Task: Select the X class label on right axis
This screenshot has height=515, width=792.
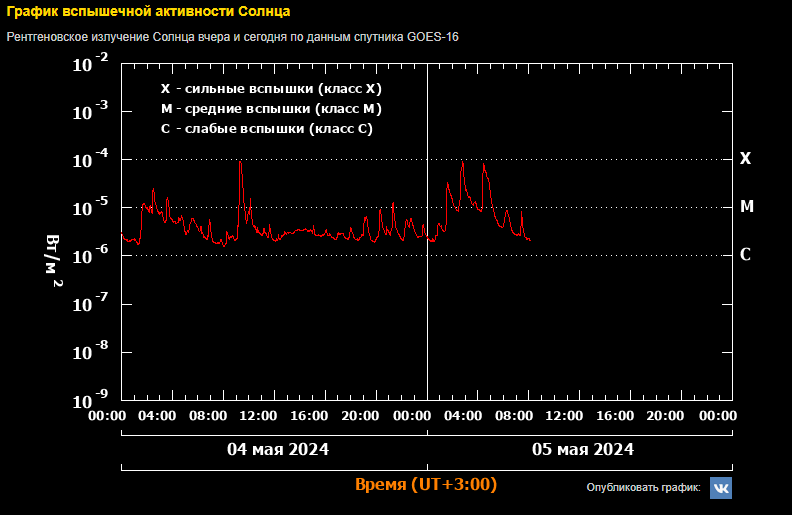Action: [745, 159]
